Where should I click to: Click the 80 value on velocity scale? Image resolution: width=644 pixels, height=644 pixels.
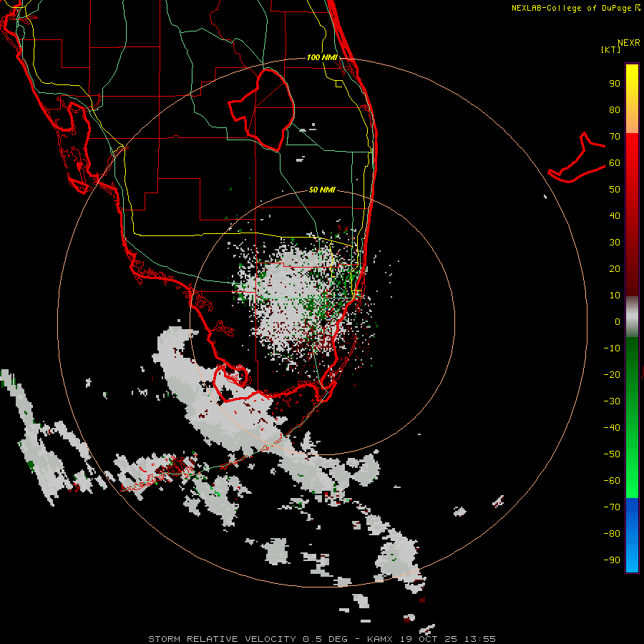615,110
